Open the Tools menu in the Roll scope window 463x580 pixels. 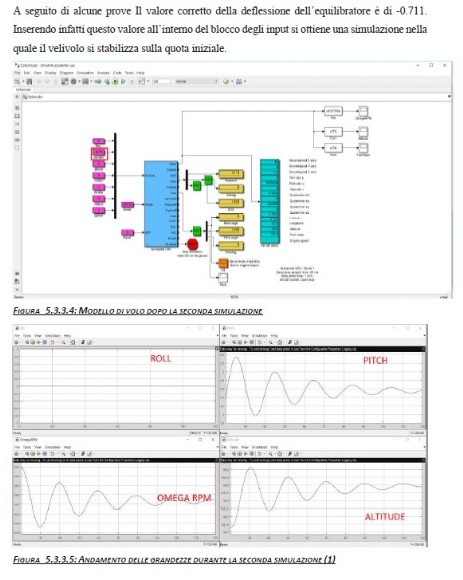click(x=27, y=335)
